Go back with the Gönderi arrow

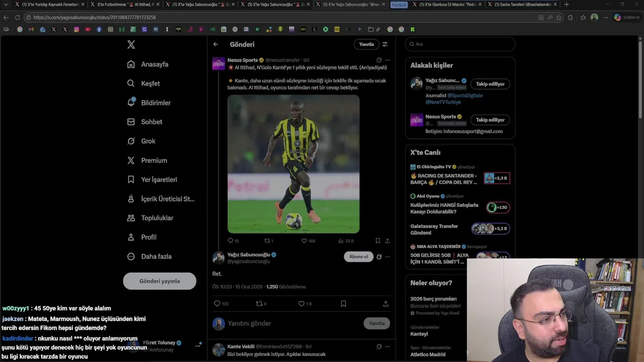click(x=216, y=44)
